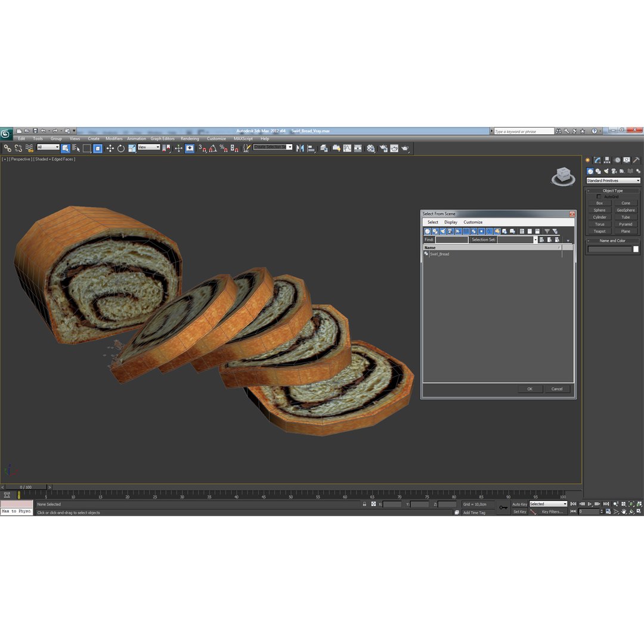Toggle the Angle Snap button
Screen dimensions: 644x644
(x=213, y=148)
